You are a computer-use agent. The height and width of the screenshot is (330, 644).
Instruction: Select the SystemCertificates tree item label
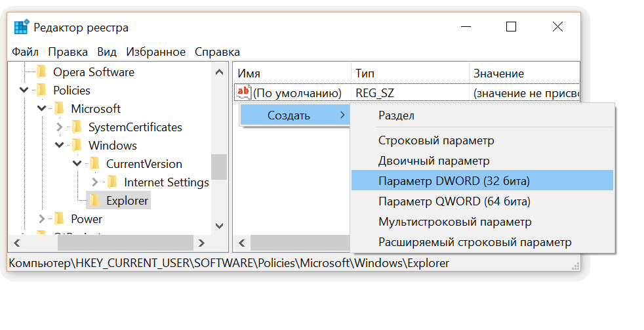click(x=135, y=127)
